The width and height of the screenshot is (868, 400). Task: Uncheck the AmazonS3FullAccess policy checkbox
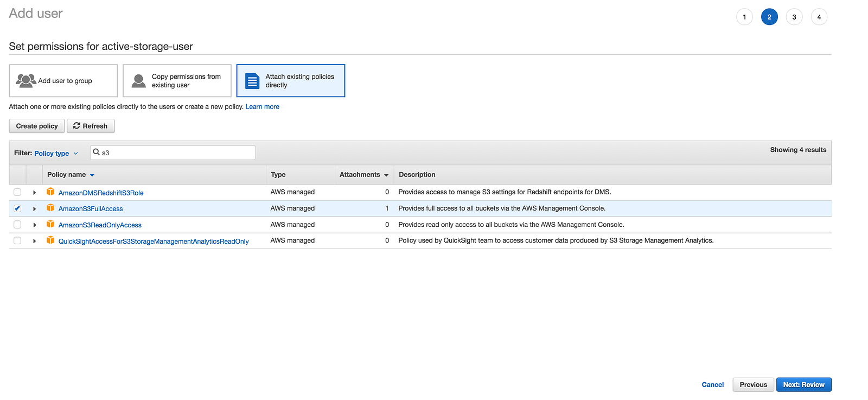click(17, 208)
